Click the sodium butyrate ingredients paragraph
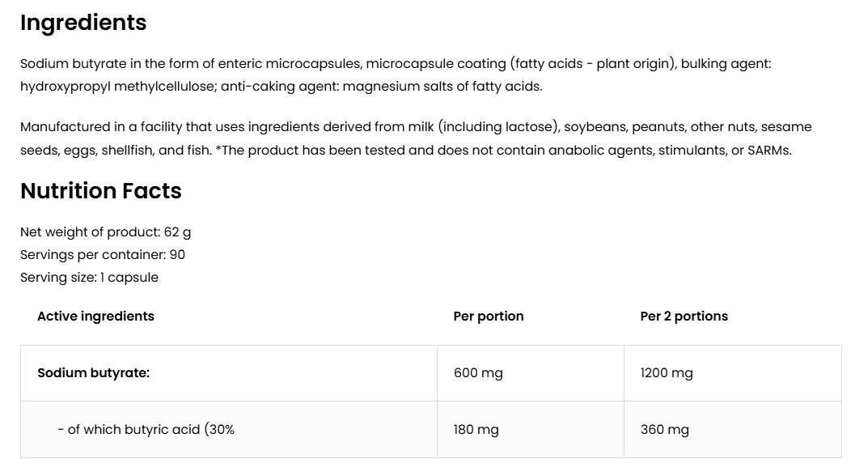 tap(396, 74)
